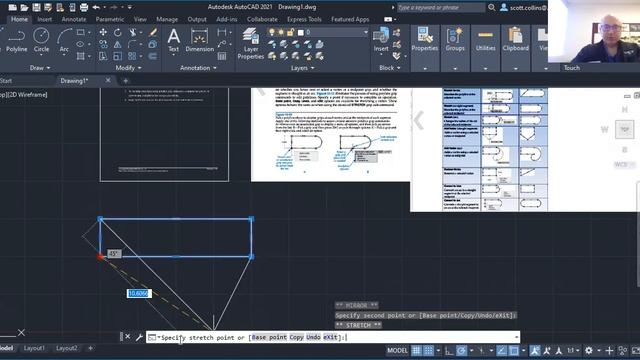Activate the Mirror tool

pyautogui.click(x=118, y=44)
